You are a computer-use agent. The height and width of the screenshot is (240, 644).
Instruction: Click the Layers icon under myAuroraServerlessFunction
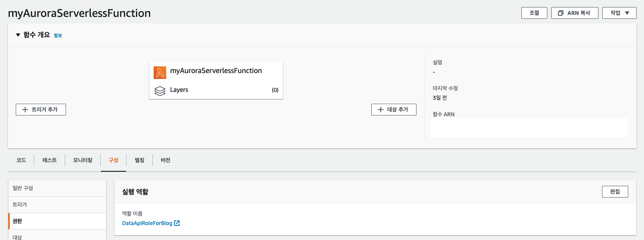pos(160,90)
